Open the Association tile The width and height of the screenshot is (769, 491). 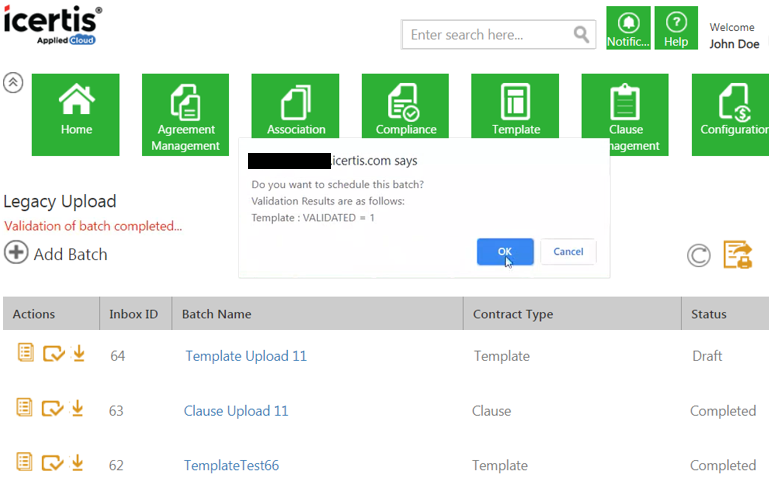295,106
